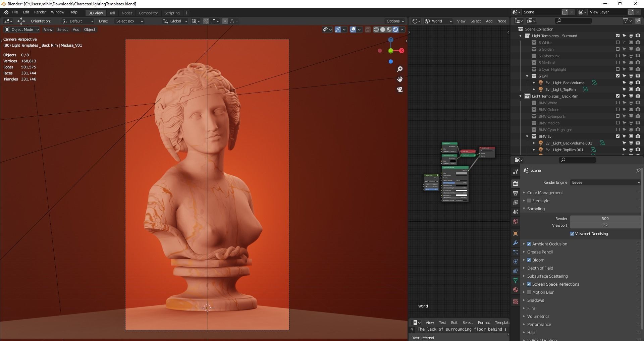The height and width of the screenshot is (341, 644).
Task: Open the View Layer properties tab icon
Action: pos(516,202)
